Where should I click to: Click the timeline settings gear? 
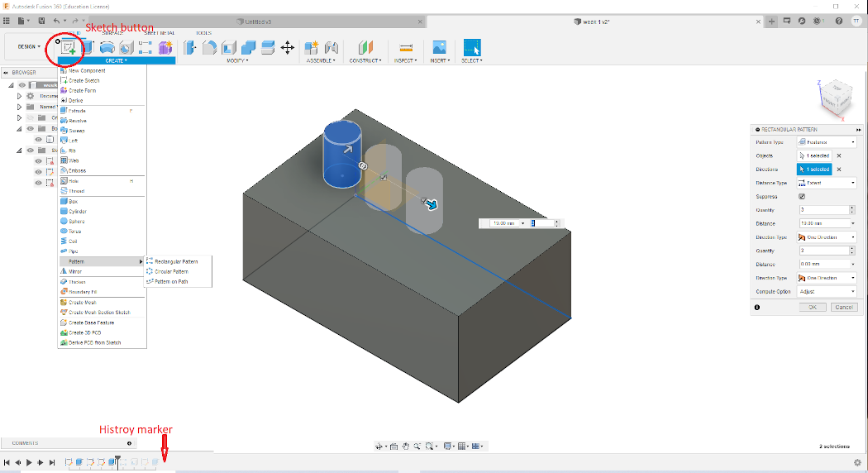click(857, 462)
